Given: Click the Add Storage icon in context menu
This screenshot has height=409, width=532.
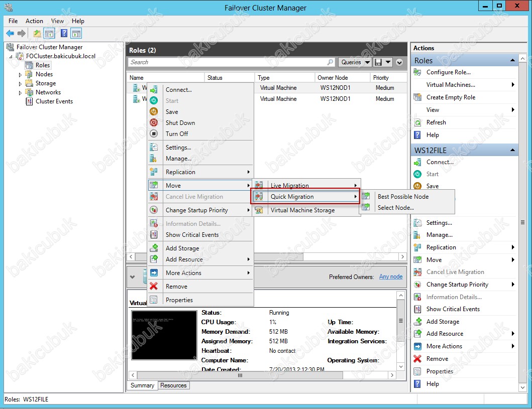Looking at the screenshot, I should point(154,248).
